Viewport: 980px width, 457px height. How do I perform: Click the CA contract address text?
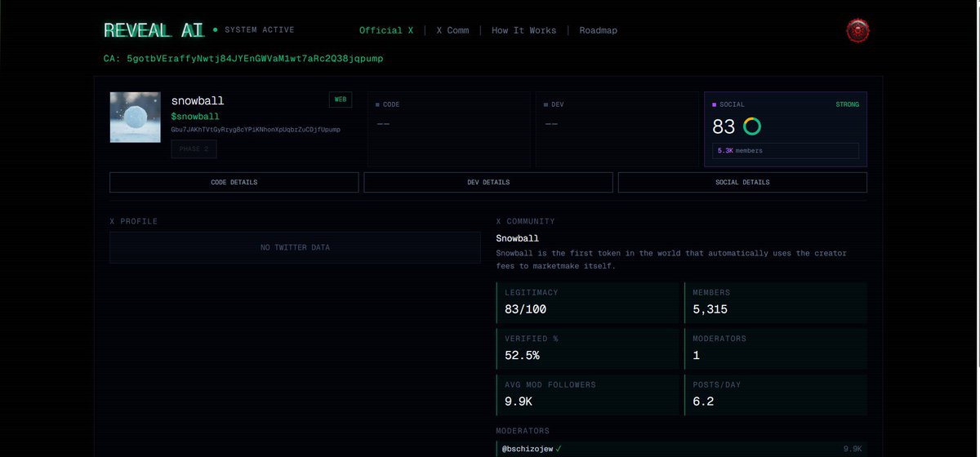243,59
